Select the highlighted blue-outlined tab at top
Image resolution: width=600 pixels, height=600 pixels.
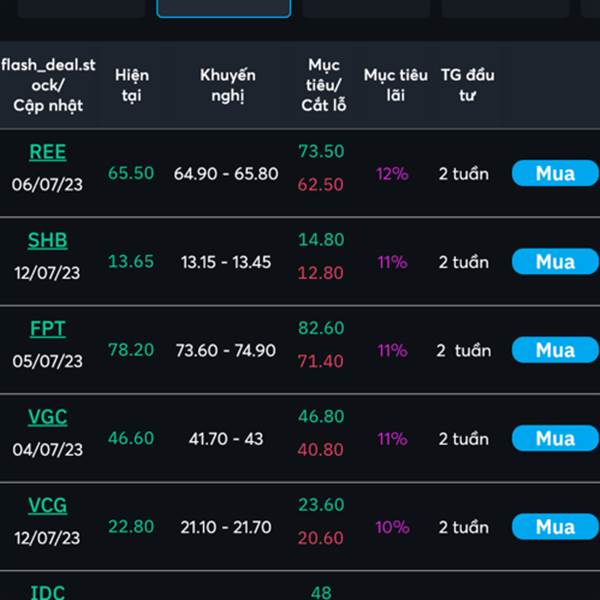coord(224,8)
